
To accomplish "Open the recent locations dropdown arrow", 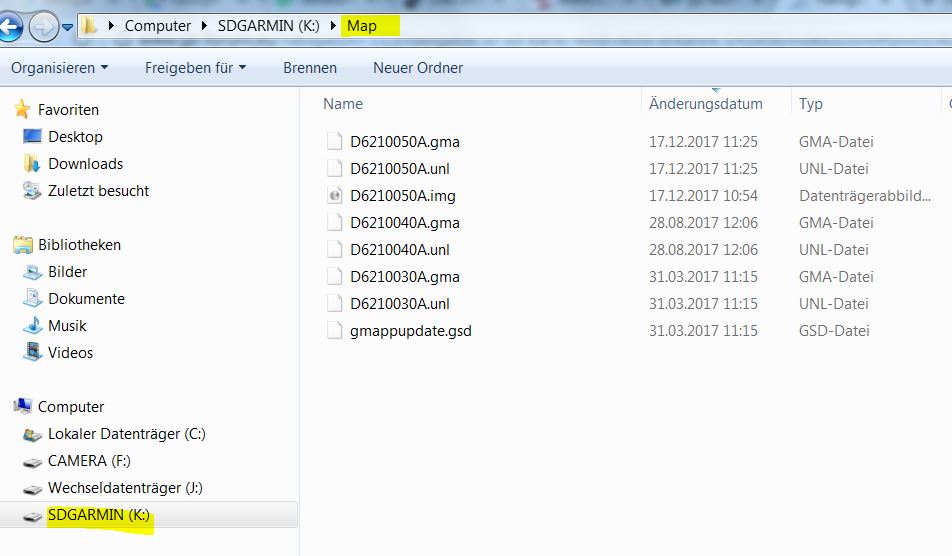I will tap(67, 27).
